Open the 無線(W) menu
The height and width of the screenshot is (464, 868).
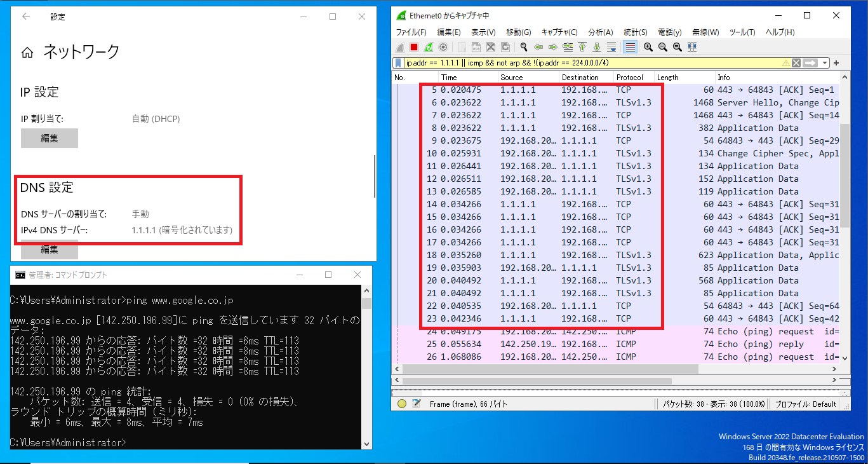pos(705,32)
